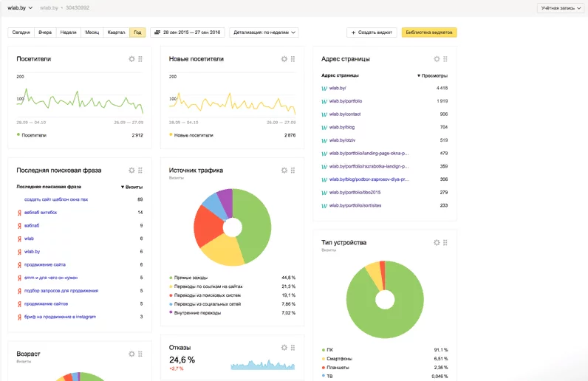This screenshot has height=381, width=588.
Task: Expand the wlab.by site selector dropdown
Action: click(x=20, y=7)
